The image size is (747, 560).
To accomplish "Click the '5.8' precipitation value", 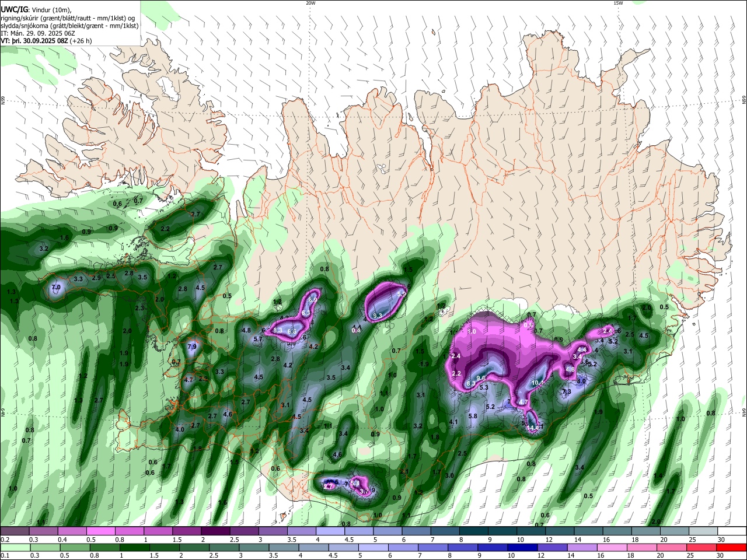I will (x=473, y=416).
